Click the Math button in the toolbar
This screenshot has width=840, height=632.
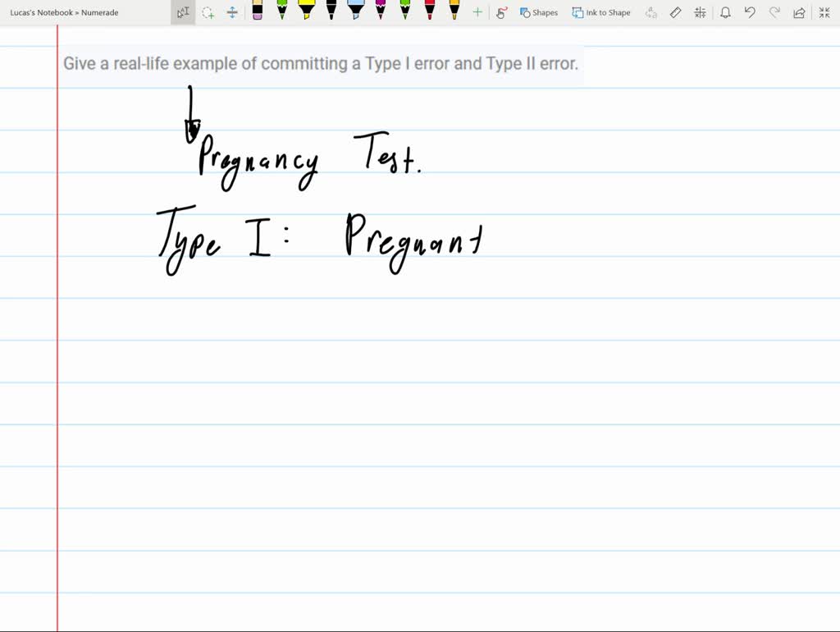coord(700,12)
